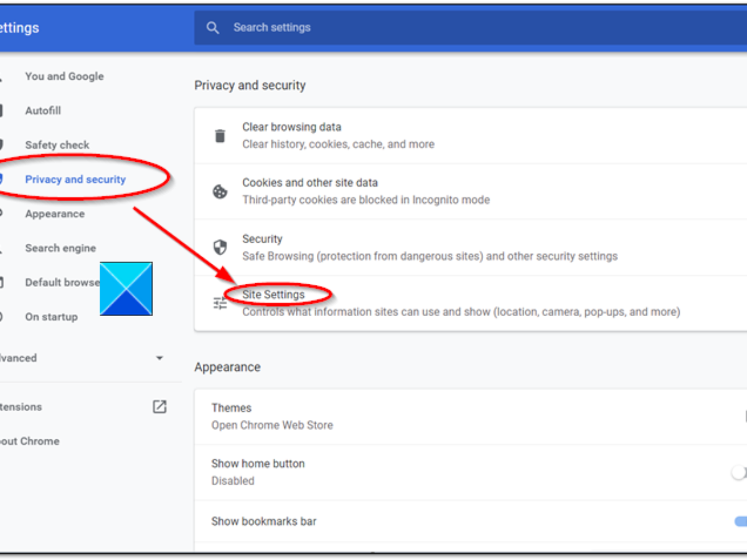Open the Autofill section

click(43, 111)
